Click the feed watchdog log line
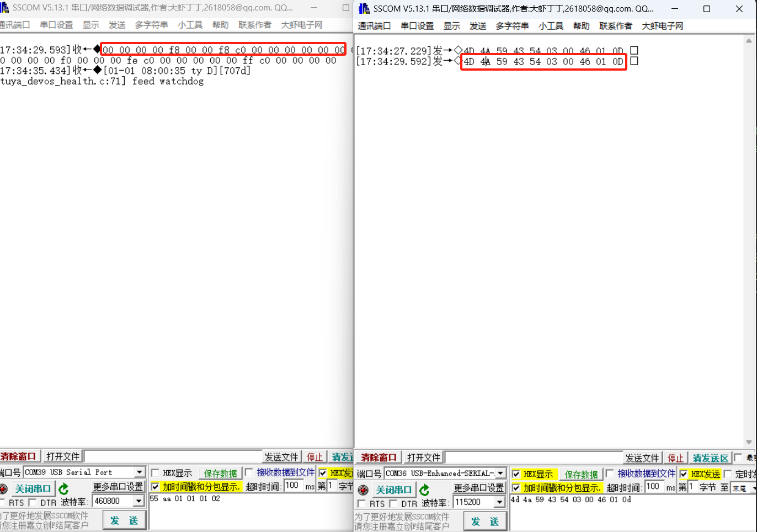Screen dimensions: 757x532 [x=102, y=81]
